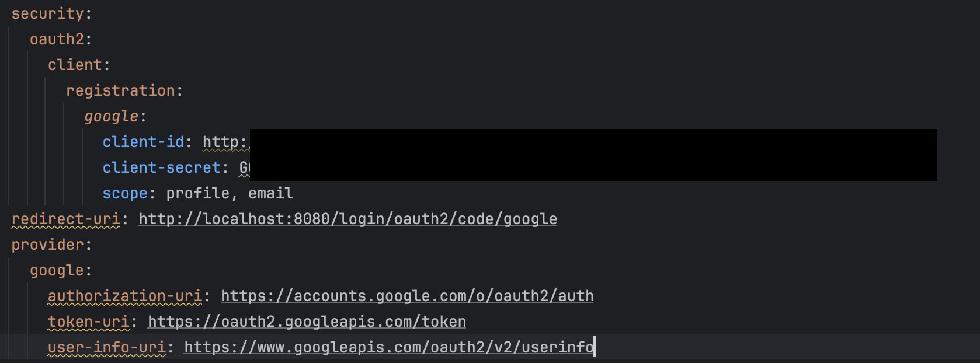980x363 pixels.
Task: Click the word profile in scope value
Action: [198, 193]
